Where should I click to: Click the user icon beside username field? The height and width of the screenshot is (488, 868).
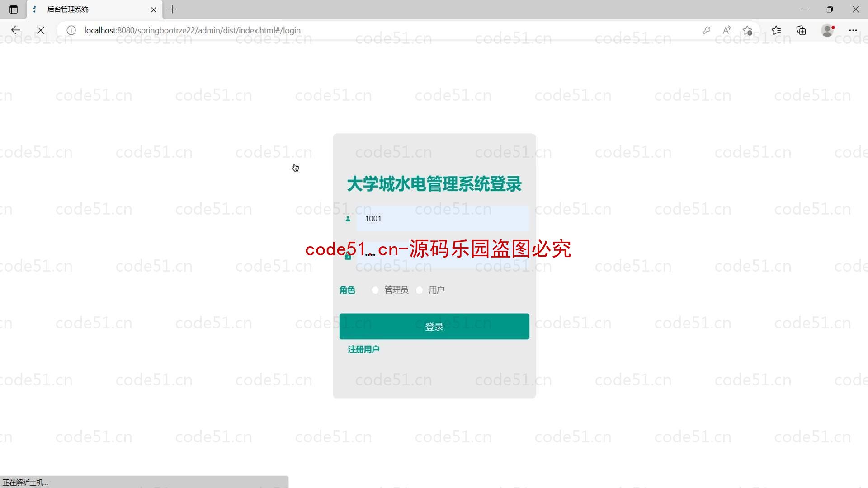click(x=348, y=219)
